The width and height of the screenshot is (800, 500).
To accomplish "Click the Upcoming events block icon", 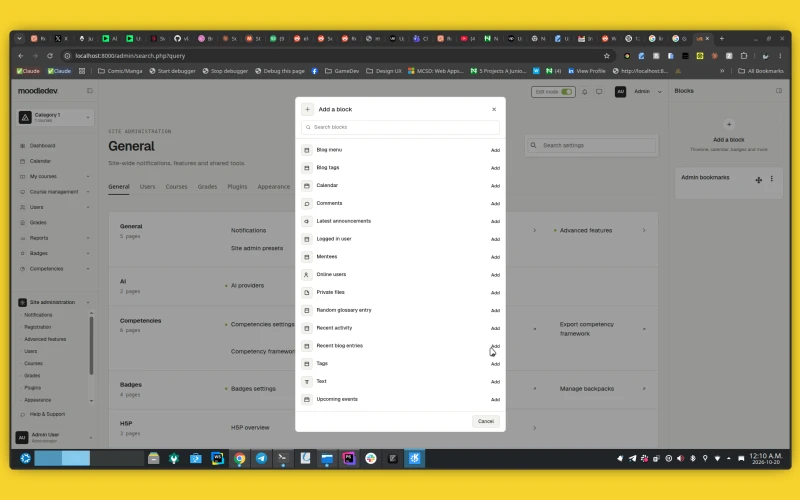I will pos(307,399).
